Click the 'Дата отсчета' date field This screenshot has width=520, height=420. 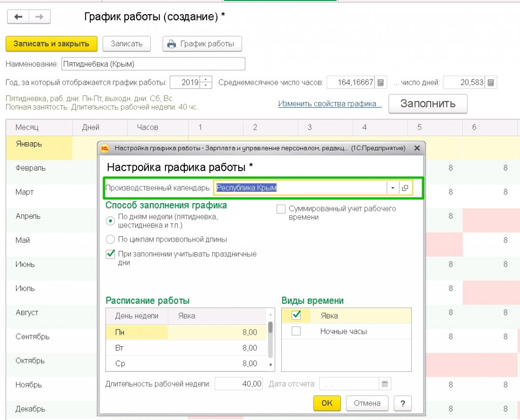point(349,384)
